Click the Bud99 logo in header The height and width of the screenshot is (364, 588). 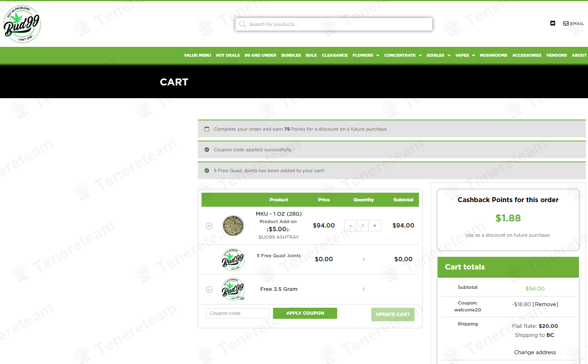click(22, 24)
